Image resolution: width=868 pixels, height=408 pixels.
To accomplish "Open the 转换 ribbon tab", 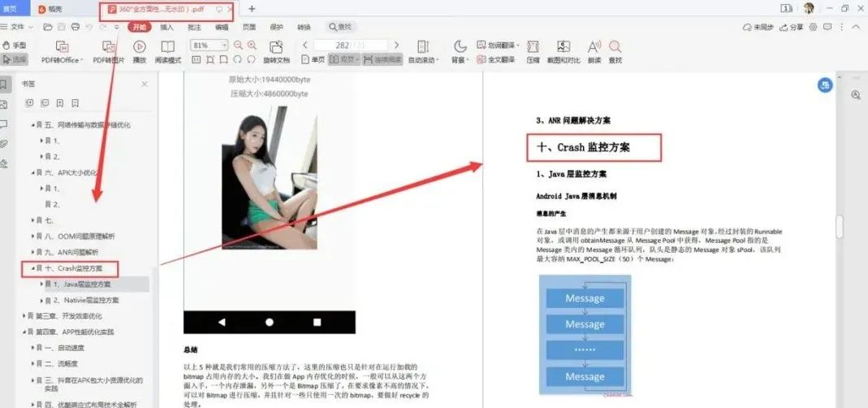I will (304, 27).
